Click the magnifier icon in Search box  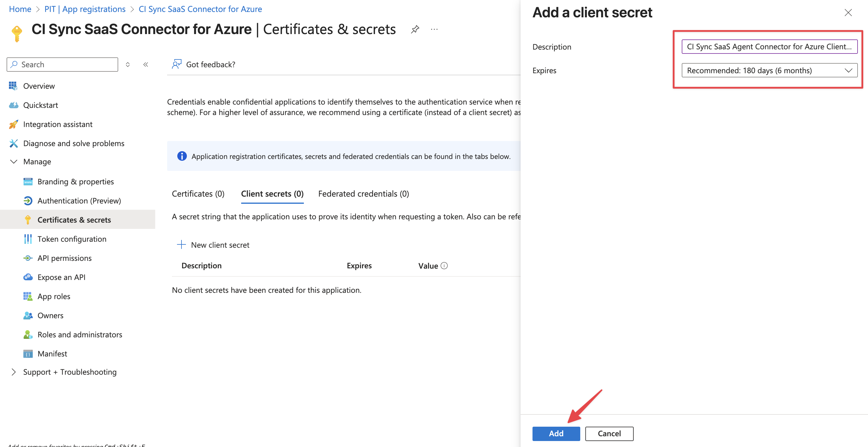point(14,64)
